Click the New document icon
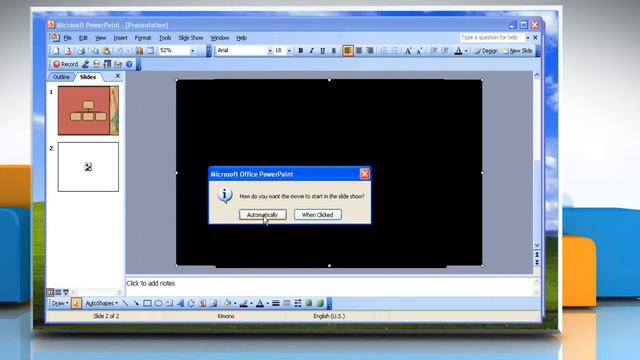Viewport: 640px width, 360px height. pos(56,51)
